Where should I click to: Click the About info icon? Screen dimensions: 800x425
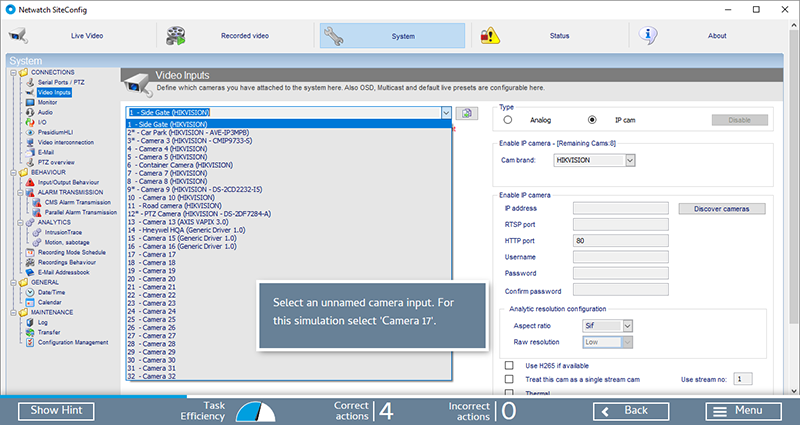pyautogui.click(x=650, y=34)
